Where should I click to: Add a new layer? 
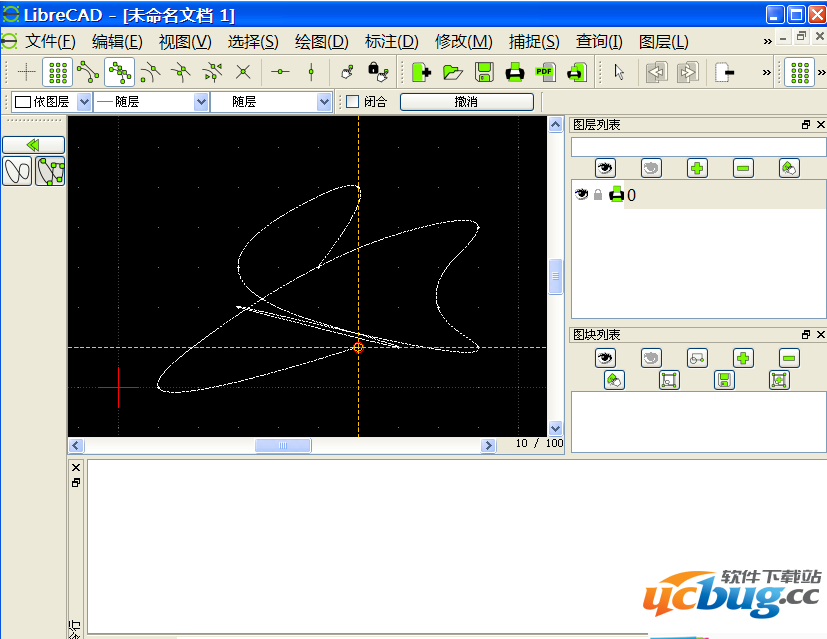(697, 168)
